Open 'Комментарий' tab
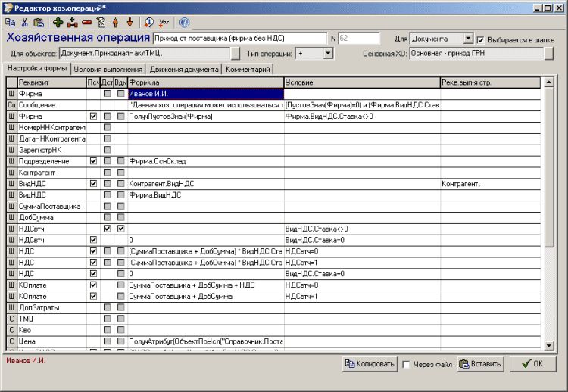Screen dimensions: 568x392 tap(248, 69)
